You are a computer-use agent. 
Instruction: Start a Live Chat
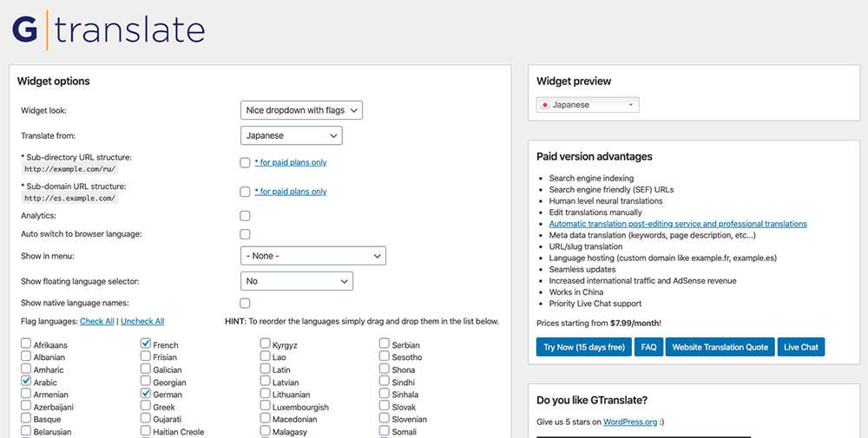click(x=800, y=347)
